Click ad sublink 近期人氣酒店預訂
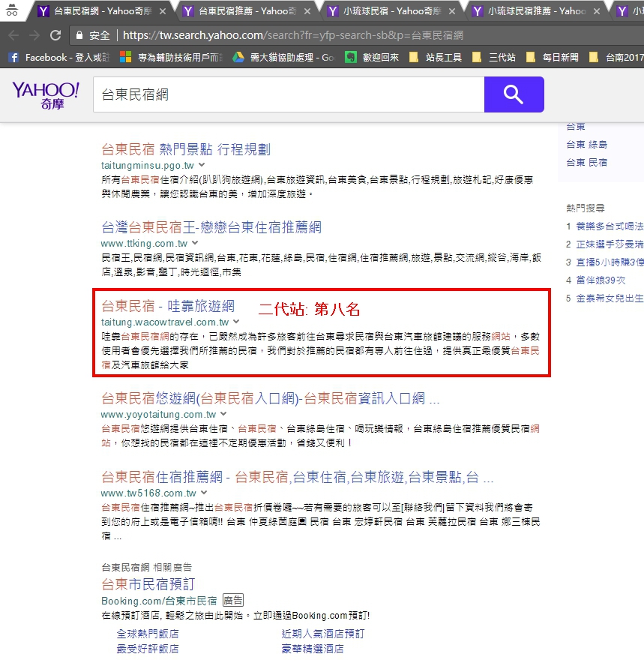Viewport: 644px width, 663px height. pyautogui.click(x=323, y=634)
